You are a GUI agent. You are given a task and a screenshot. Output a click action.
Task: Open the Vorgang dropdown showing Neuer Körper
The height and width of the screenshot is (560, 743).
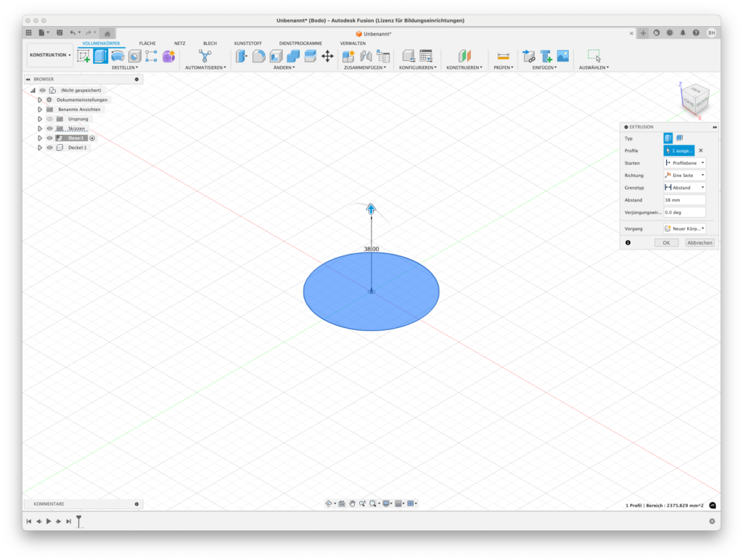(684, 228)
